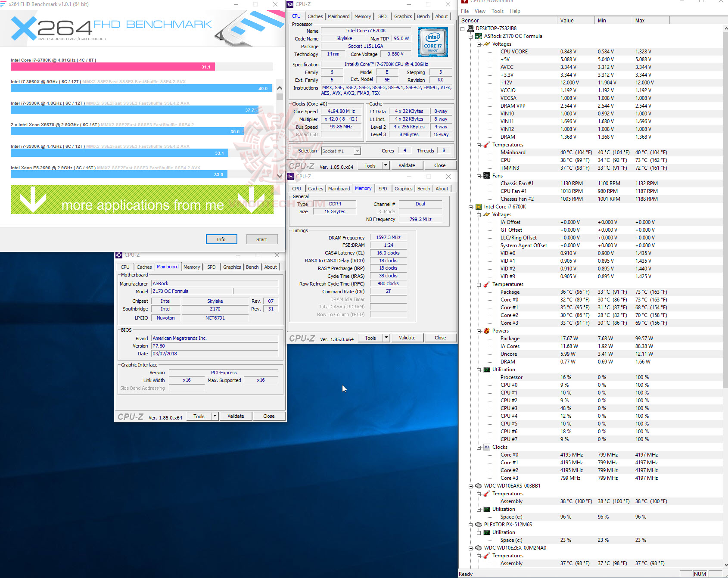
Task: Collapse the ASRock Z170 OC Formula node
Action: pyautogui.click(x=471, y=36)
